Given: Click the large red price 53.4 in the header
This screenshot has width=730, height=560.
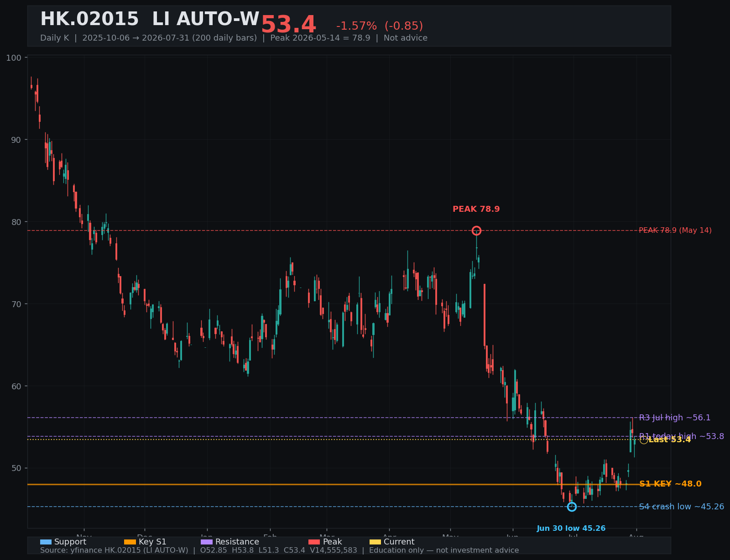Looking at the screenshot, I should [x=288, y=25].
